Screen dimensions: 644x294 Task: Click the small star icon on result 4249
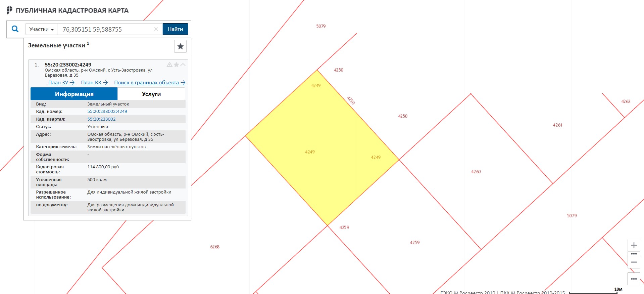point(176,65)
